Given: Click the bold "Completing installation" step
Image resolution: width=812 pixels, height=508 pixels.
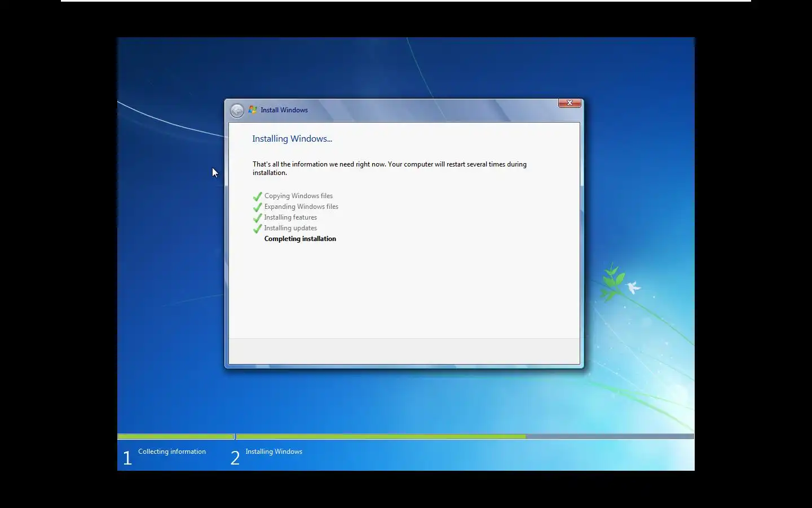Looking at the screenshot, I should click(x=300, y=239).
